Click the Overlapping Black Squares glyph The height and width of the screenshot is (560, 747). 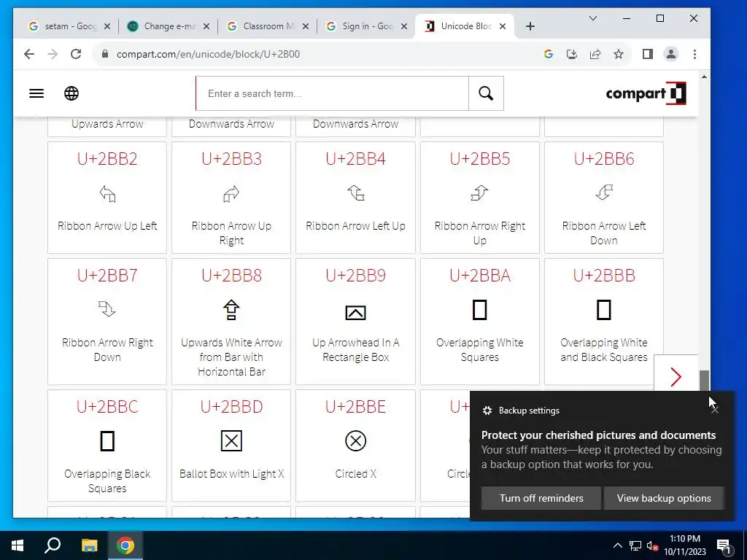pos(107,441)
